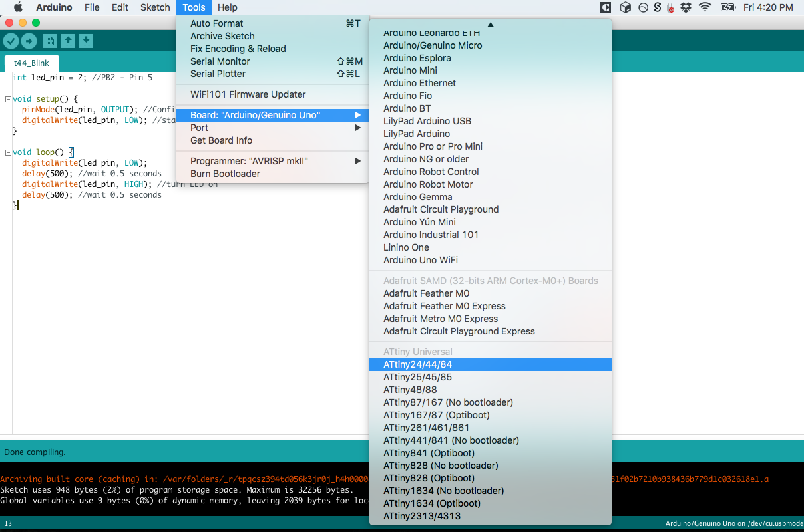Collapse the setup() function fold marker
Viewport: 804px width, 532px height.
7,99
